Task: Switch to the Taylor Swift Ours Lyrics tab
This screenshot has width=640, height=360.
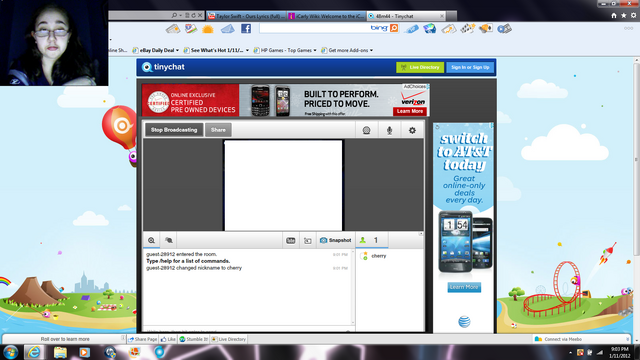Action: pyautogui.click(x=247, y=16)
